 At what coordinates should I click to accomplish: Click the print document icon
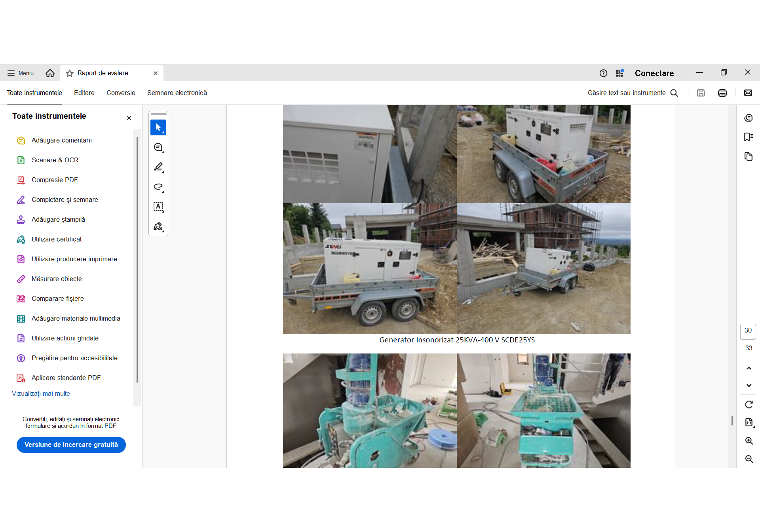(x=722, y=93)
